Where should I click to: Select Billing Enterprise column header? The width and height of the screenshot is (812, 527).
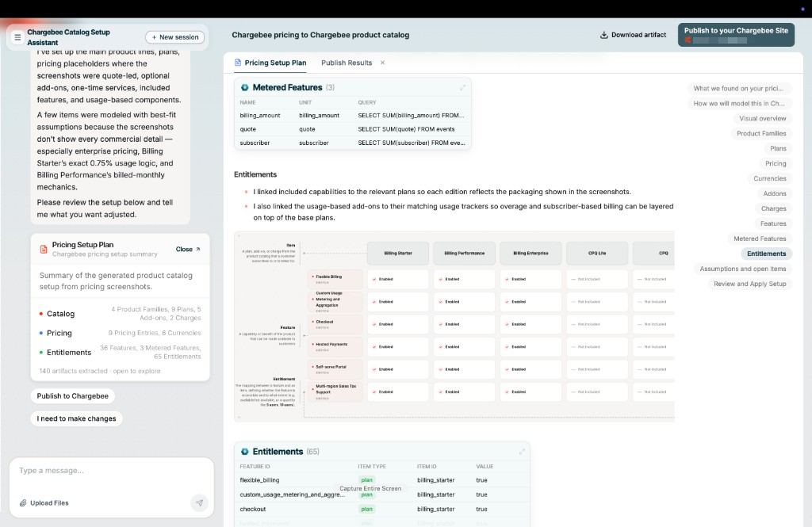tap(530, 253)
